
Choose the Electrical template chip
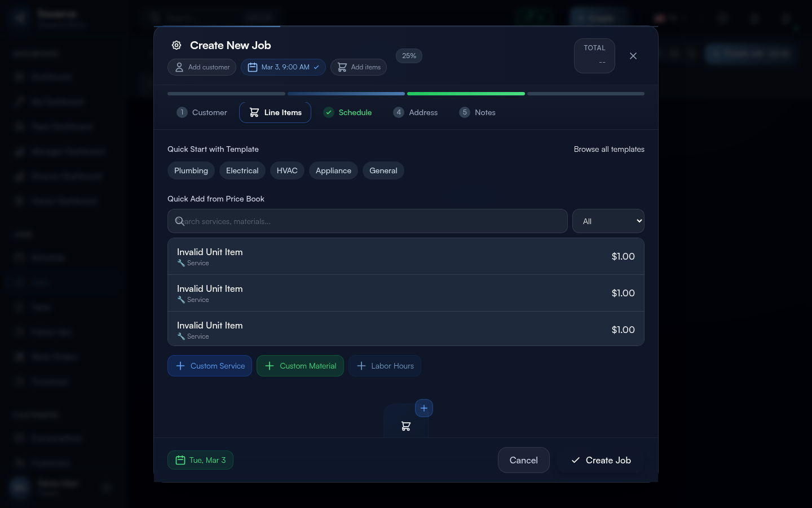tap(242, 170)
